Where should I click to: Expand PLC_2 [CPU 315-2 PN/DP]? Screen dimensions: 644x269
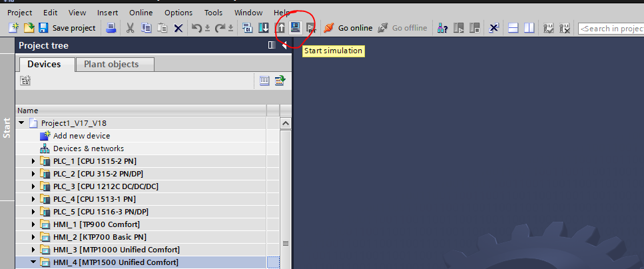click(33, 174)
